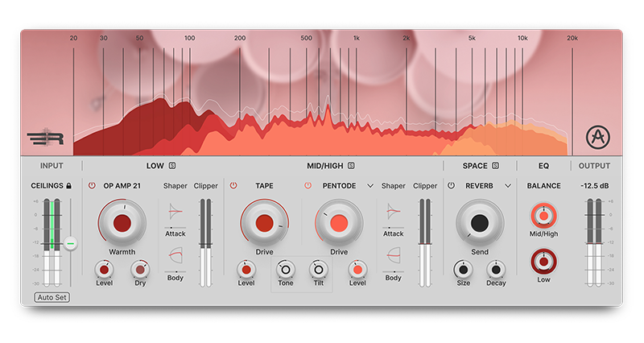Expand the REVERB type dropdown
Viewport: 644px width, 343px height.
(508, 186)
